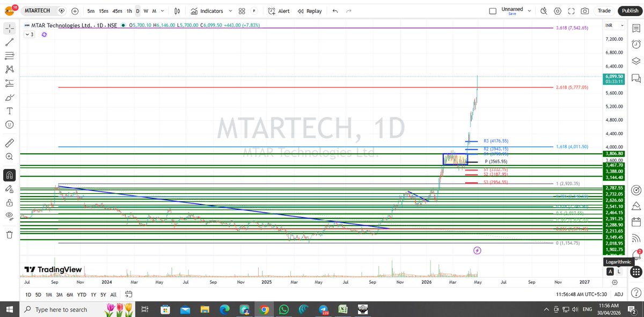Image resolution: width=644 pixels, height=317 pixels.
Task: Toggle ADJ adjusted data setting
Action: (619, 294)
